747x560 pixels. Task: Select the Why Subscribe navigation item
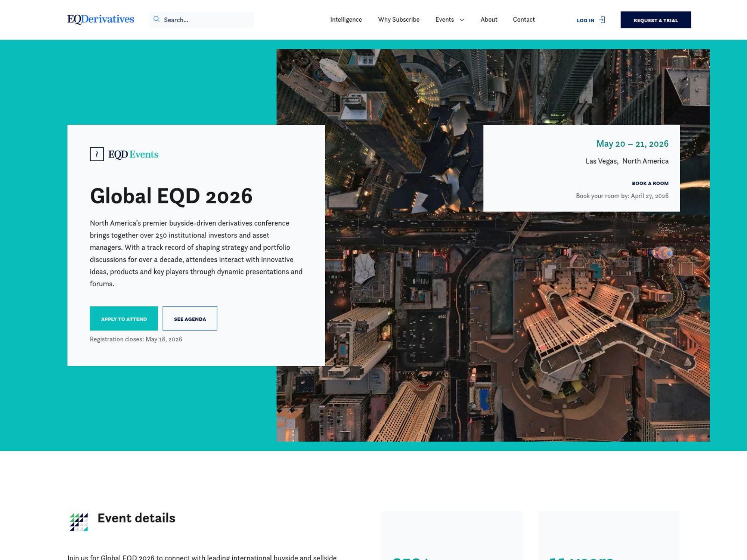399,19
